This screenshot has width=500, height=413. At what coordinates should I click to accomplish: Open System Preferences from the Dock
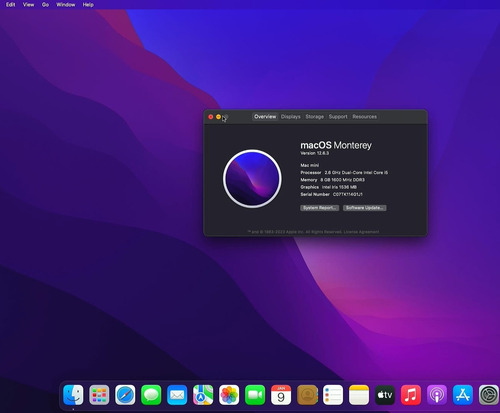tap(489, 395)
